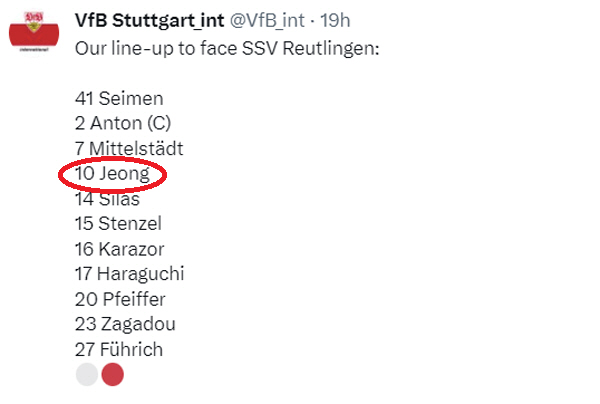Click on 23 Zagadou

pos(125,324)
